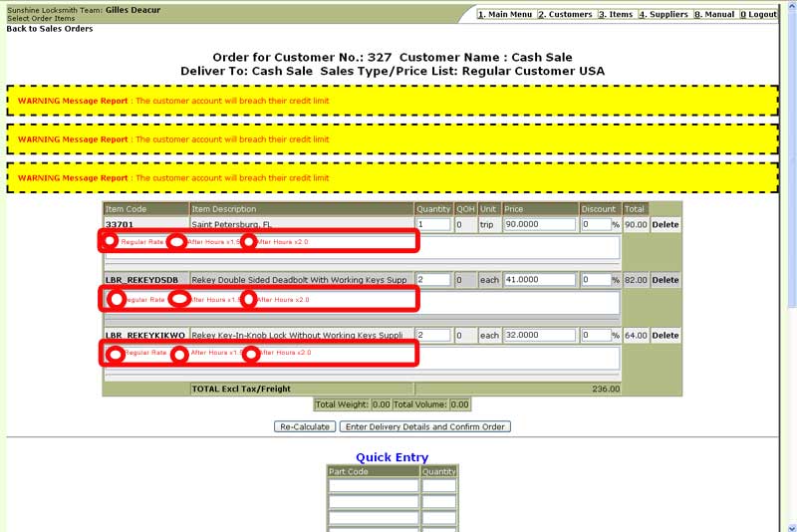This screenshot has height=532, width=797.
Task: Pick After Hours x2.0 for LBR_REKEYDSDB
Action: click(249, 299)
